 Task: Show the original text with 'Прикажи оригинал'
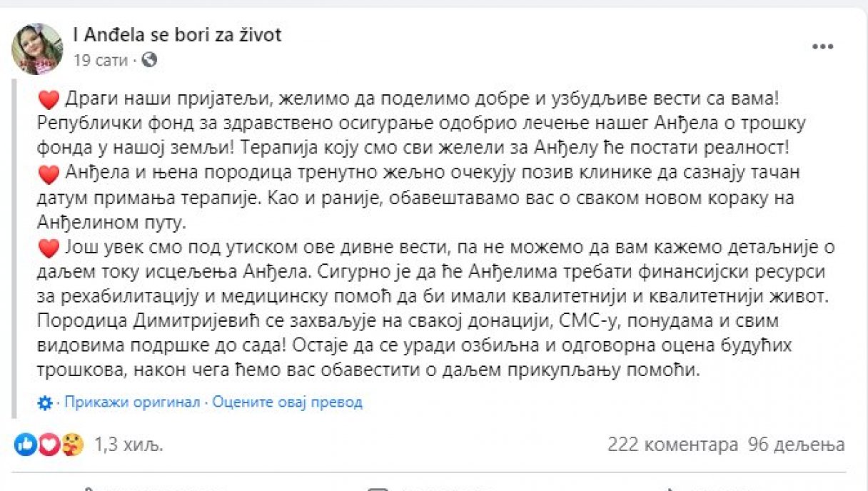[132, 403]
